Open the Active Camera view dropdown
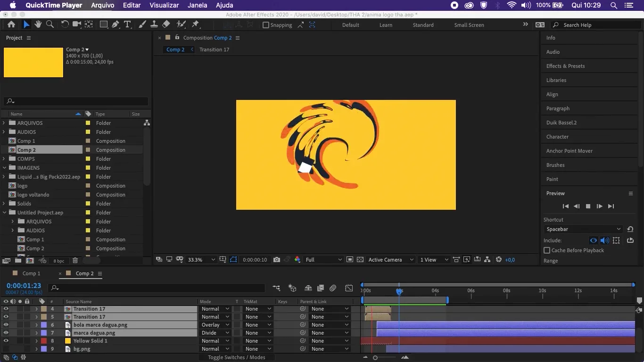Image resolution: width=644 pixels, height=362 pixels. click(390, 260)
